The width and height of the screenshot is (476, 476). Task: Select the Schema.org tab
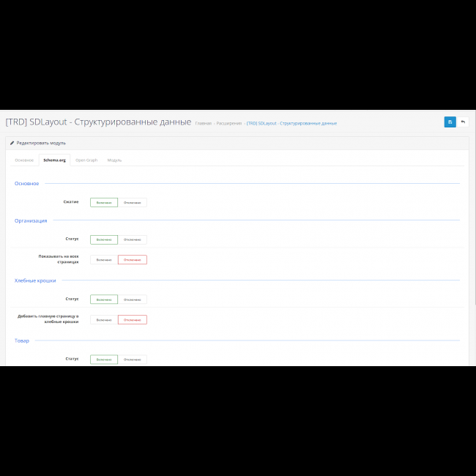click(54, 160)
